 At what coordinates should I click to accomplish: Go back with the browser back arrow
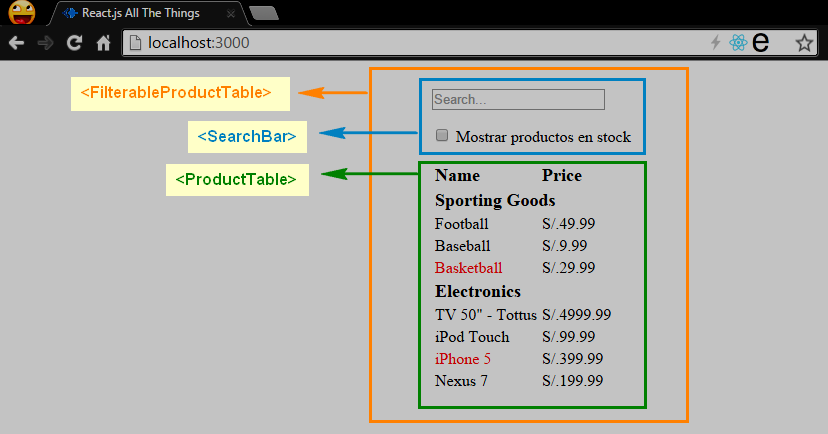[16, 43]
